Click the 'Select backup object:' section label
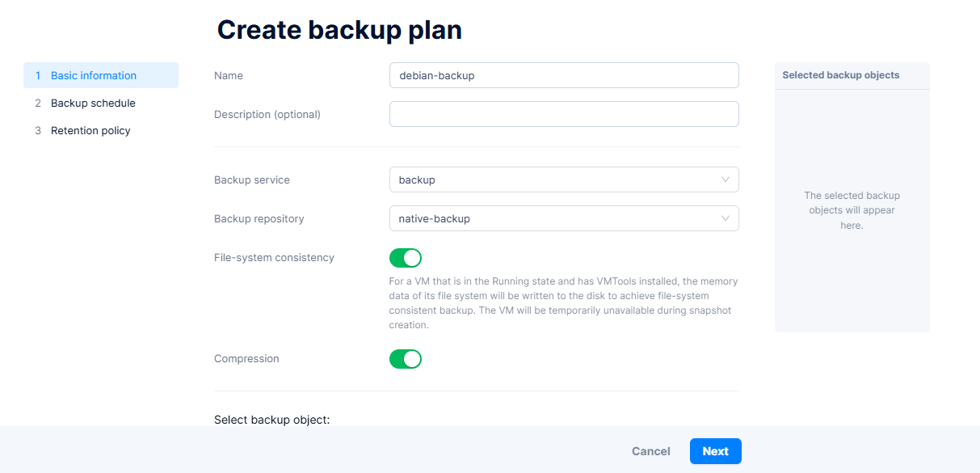The image size is (980, 473). pyautogui.click(x=271, y=420)
